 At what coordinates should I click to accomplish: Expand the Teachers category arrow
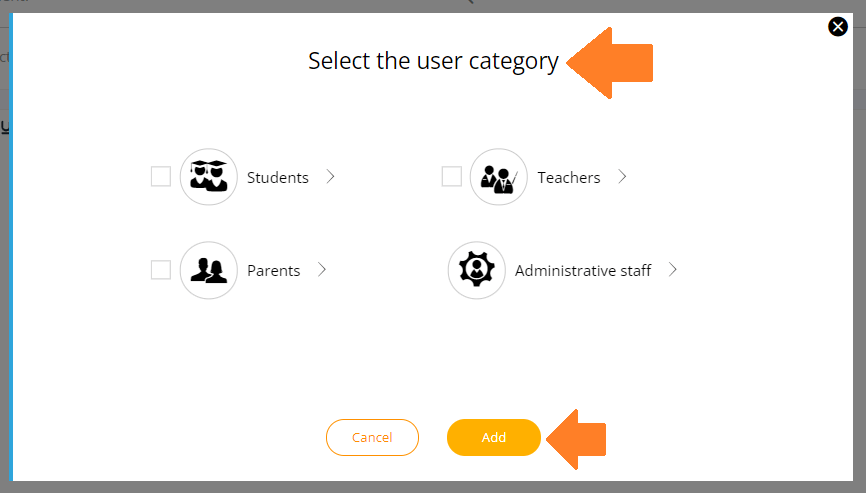click(x=622, y=177)
